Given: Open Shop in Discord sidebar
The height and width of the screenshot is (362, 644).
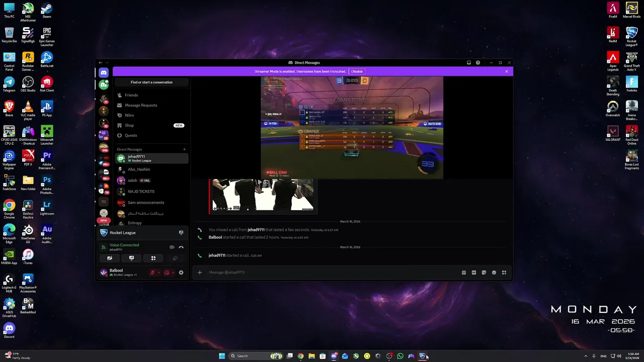Looking at the screenshot, I should (x=151, y=125).
